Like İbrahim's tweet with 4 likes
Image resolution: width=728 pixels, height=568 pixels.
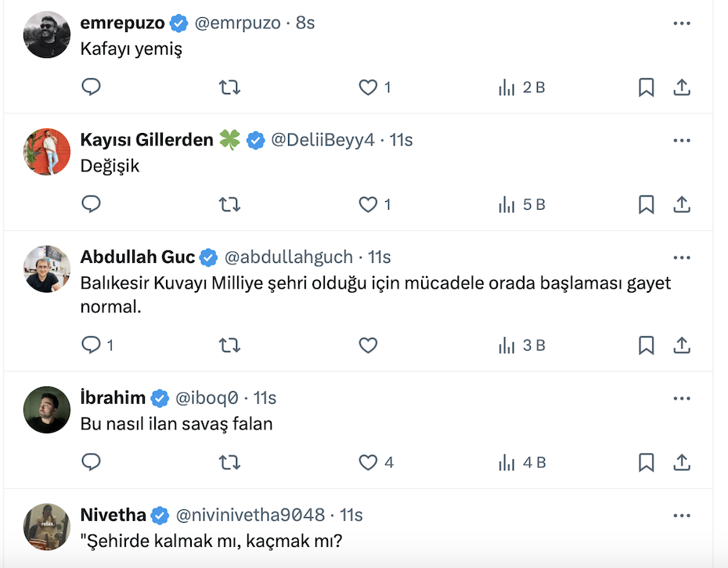tap(369, 462)
